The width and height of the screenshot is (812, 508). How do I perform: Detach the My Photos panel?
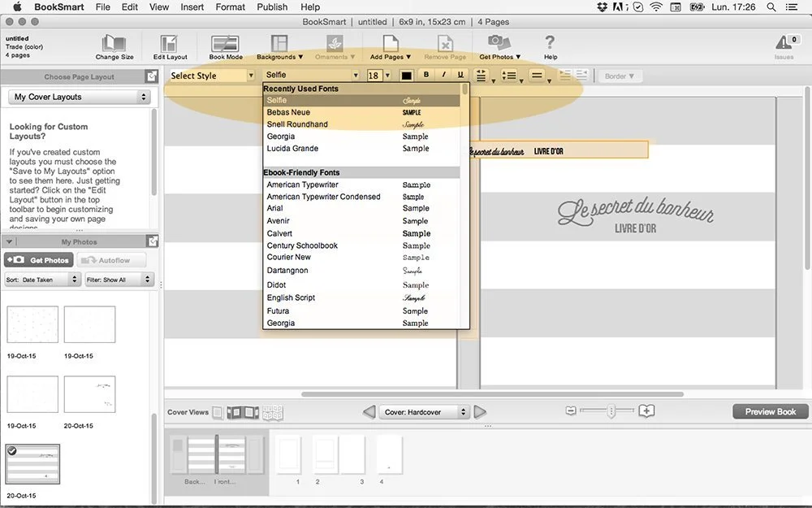point(152,241)
